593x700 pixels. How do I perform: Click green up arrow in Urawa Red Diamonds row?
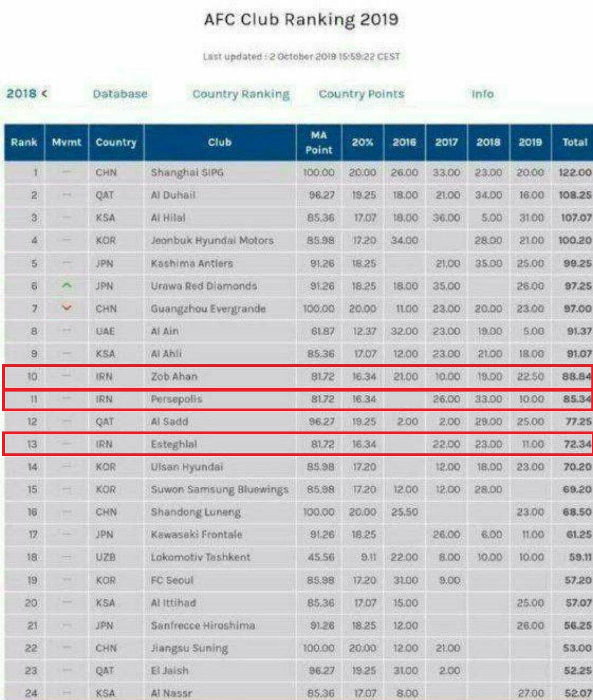pyautogui.click(x=66, y=285)
